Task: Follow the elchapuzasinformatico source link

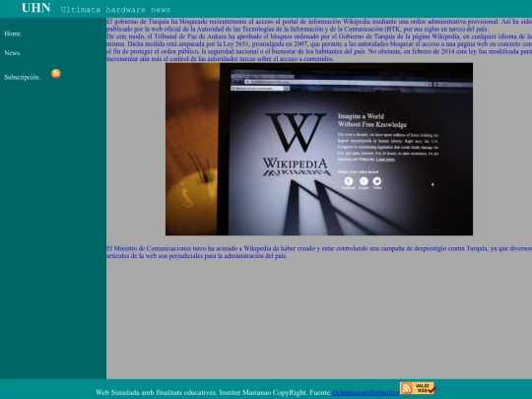Action: 366,392
